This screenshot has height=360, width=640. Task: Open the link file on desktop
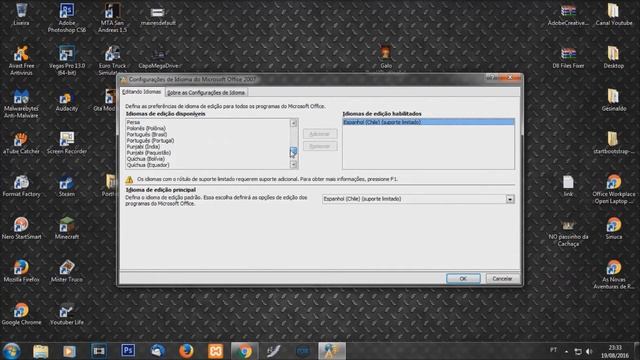tap(568, 186)
